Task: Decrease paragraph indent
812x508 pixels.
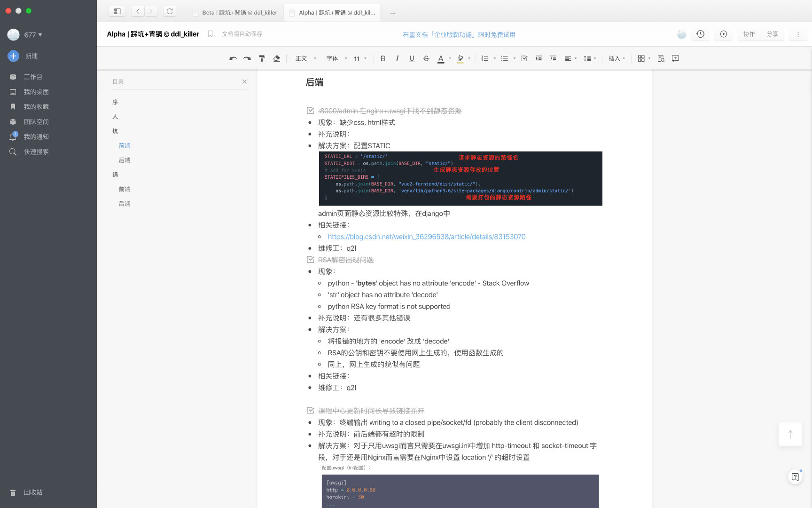Action: click(554, 58)
